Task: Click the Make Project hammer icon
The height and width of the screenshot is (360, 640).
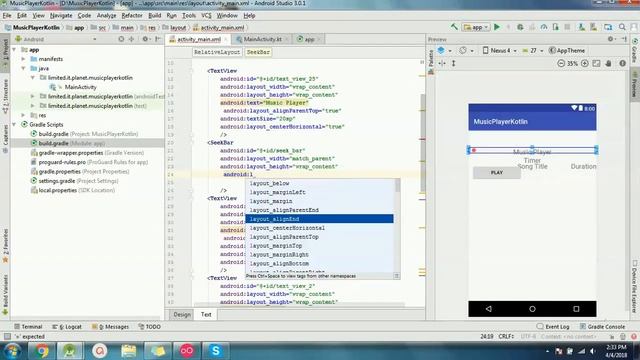Action: (454, 27)
